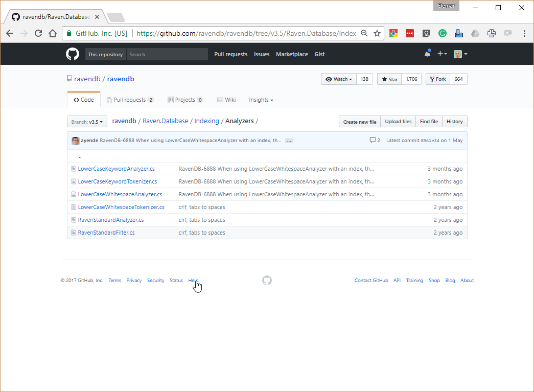The height and width of the screenshot is (392, 534).
Task: Open RavenStandardAnalyzer.cs file
Action: [111, 220]
